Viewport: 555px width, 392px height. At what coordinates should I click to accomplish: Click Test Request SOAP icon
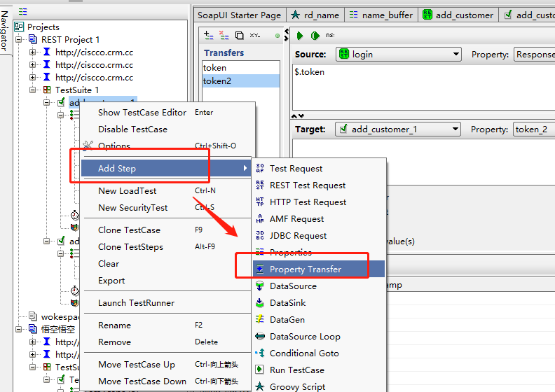(x=260, y=168)
